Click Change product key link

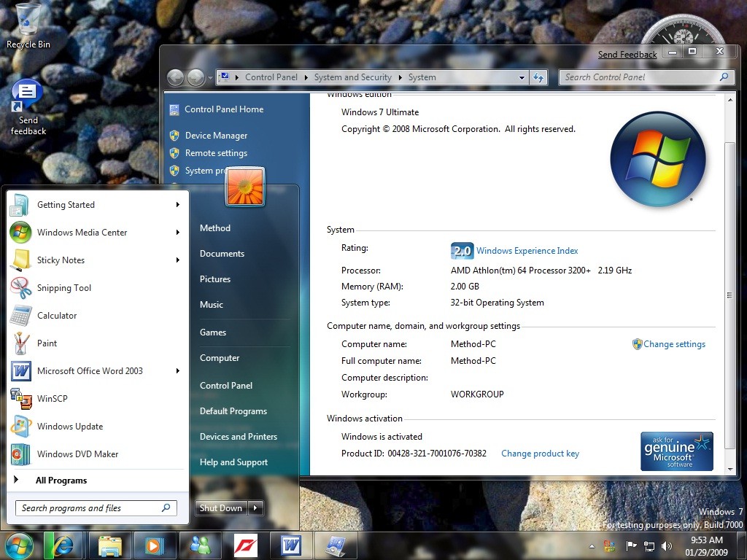tap(540, 454)
